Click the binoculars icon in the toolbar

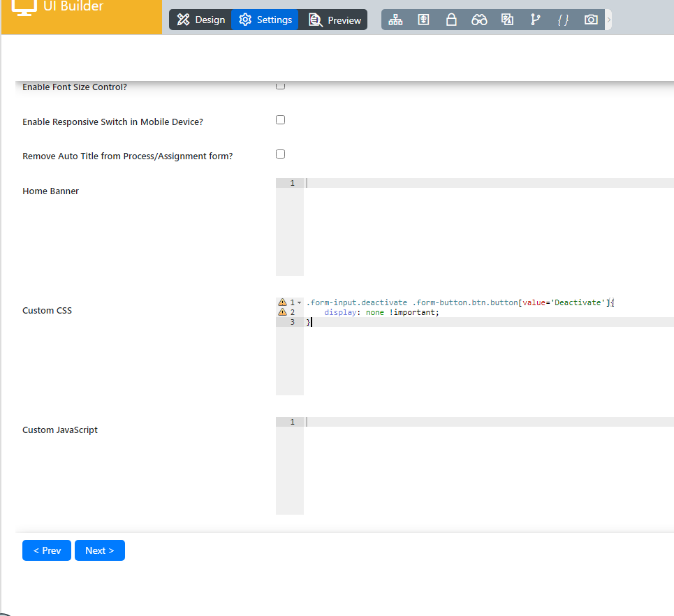pos(479,20)
